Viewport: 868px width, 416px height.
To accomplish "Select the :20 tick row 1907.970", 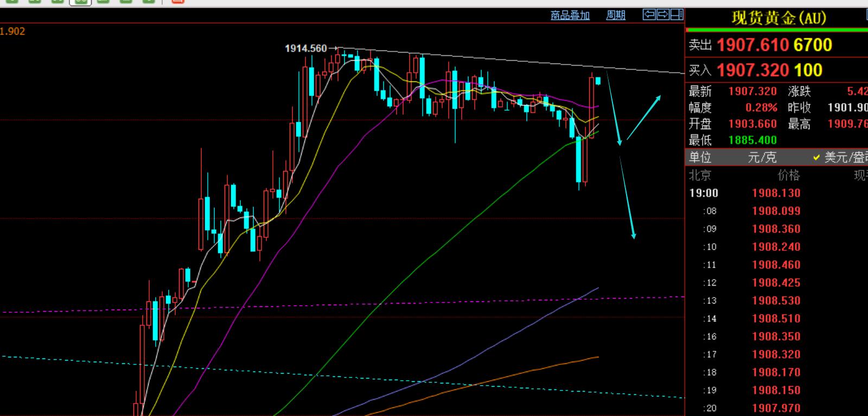I will [x=776, y=408].
